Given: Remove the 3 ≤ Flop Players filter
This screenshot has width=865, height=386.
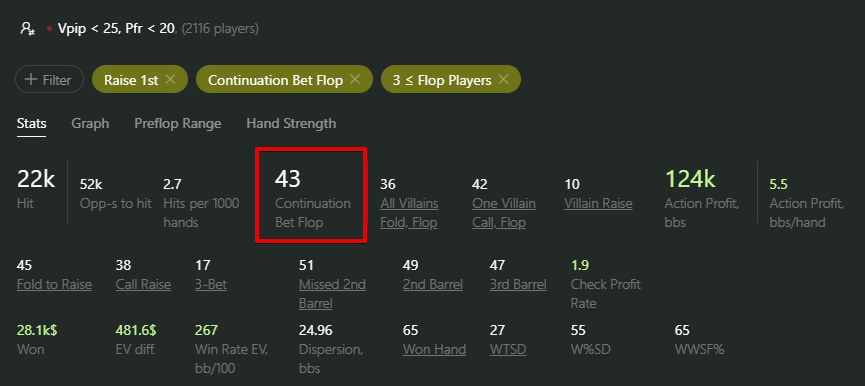Looking at the screenshot, I should click(503, 79).
